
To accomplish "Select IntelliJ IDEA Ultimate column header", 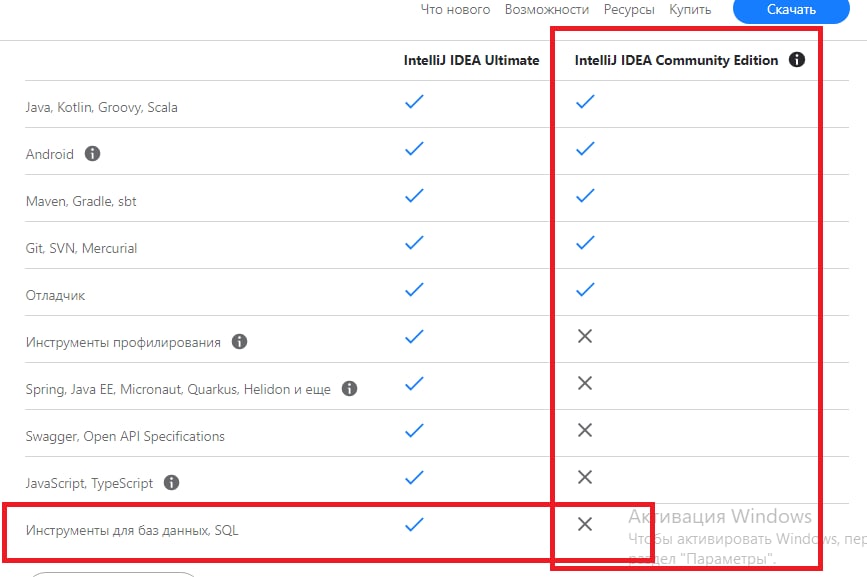I will point(471,60).
